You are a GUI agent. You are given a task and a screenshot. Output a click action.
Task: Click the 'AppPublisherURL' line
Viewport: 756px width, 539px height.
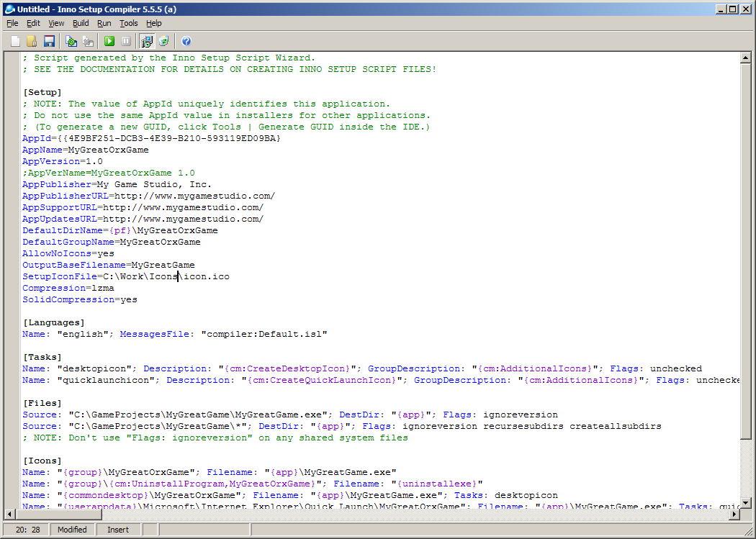(x=148, y=196)
